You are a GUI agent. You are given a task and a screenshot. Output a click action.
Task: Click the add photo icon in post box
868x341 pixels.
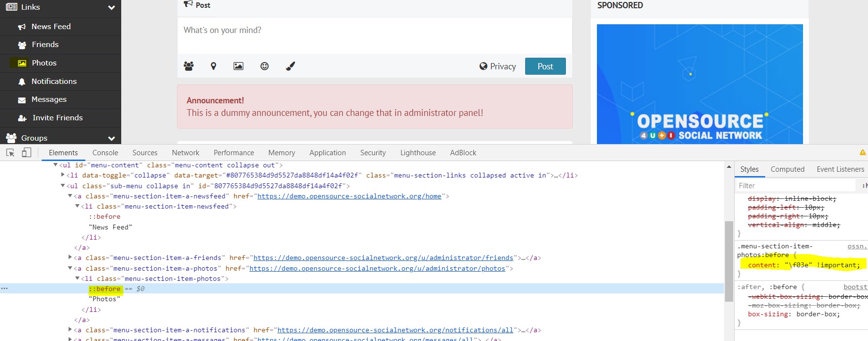point(238,66)
